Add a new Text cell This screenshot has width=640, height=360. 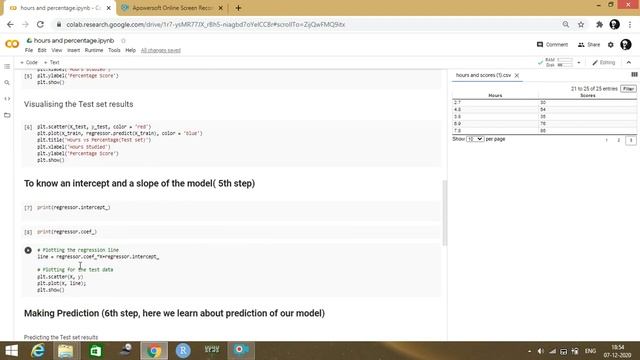(52, 62)
